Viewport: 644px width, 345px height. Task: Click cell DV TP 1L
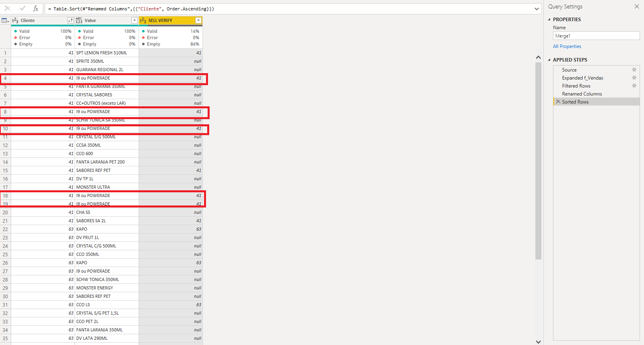[x=107, y=179]
